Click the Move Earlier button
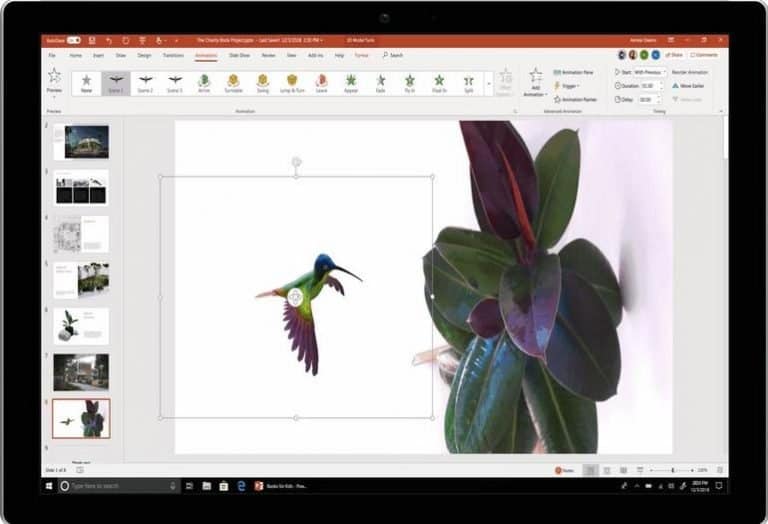 pos(688,86)
